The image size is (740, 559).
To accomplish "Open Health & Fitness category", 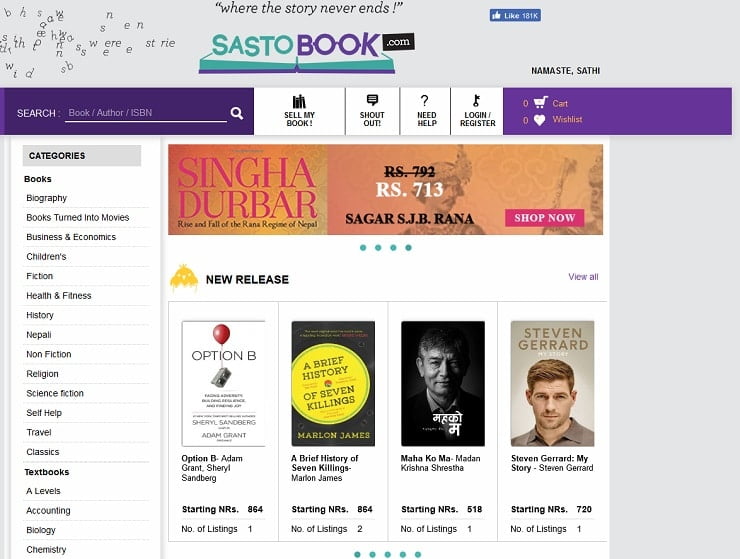I will (59, 296).
